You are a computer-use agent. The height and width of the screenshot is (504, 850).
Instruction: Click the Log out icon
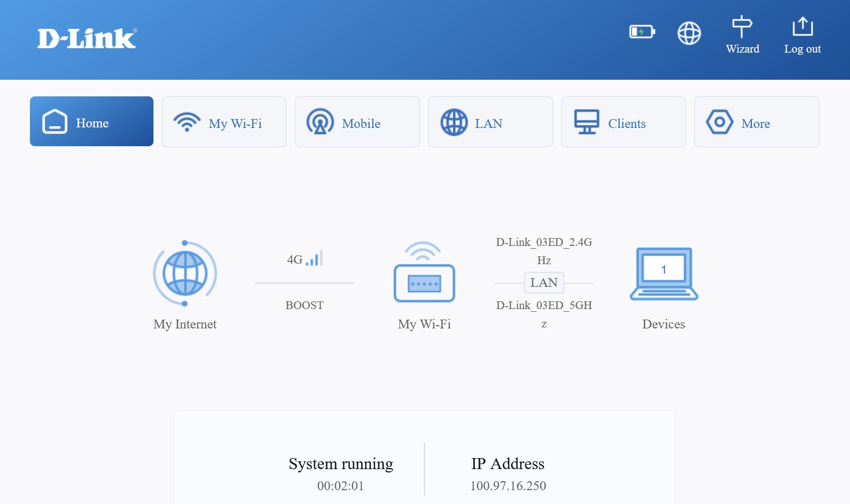point(802,25)
